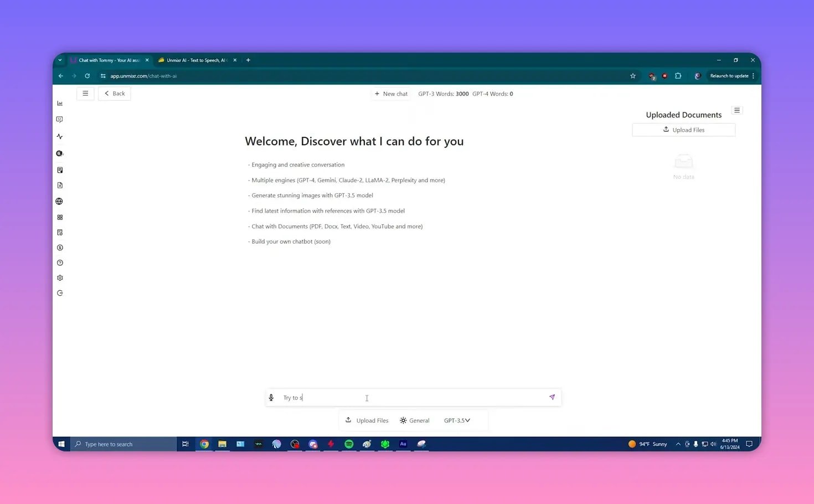Start a New chat
The height and width of the screenshot is (504, 814).
pyautogui.click(x=390, y=94)
